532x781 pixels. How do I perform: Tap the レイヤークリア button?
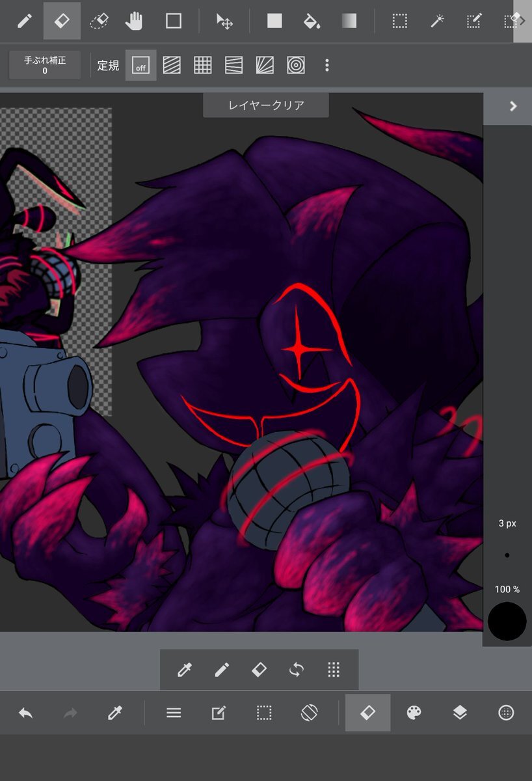266,105
